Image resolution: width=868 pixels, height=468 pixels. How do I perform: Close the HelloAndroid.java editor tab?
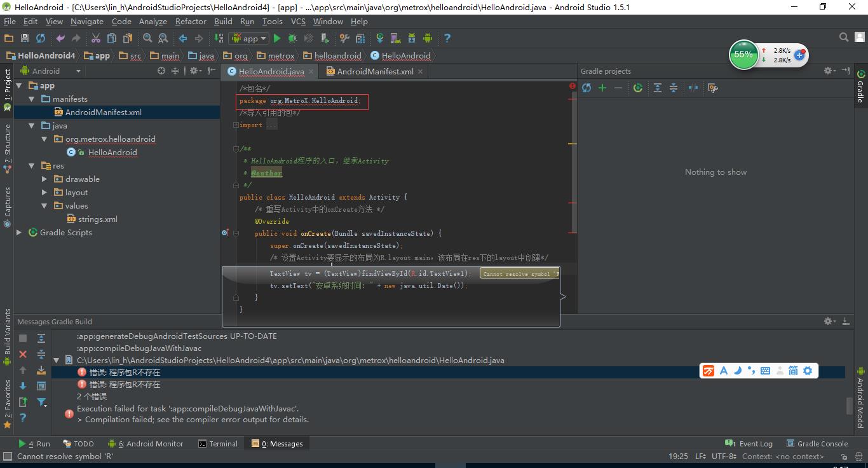[x=311, y=72]
